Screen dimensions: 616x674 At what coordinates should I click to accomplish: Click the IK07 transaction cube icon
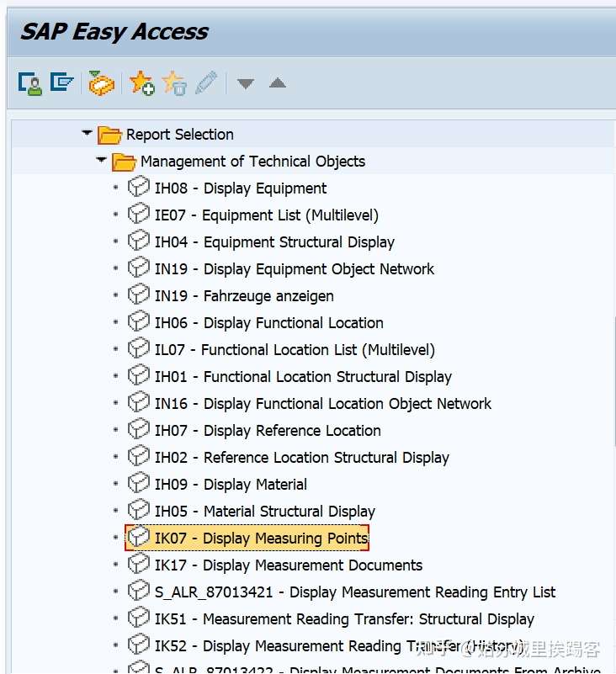tap(138, 537)
